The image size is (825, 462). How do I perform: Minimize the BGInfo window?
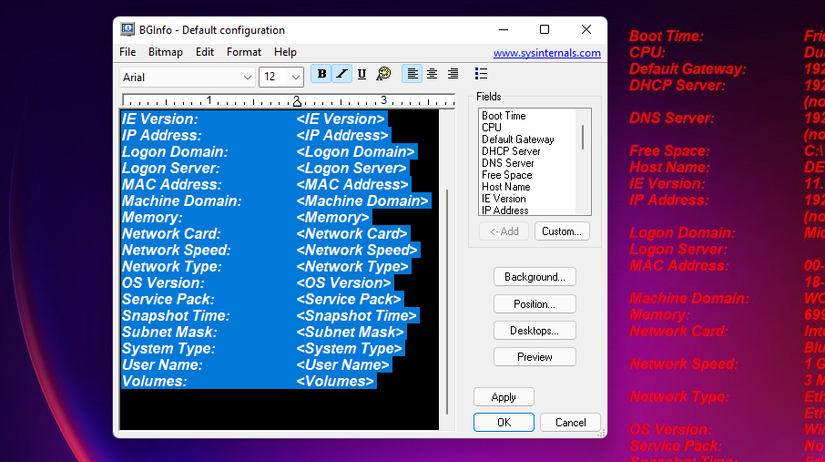pyautogui.click(x=504, y=29)
